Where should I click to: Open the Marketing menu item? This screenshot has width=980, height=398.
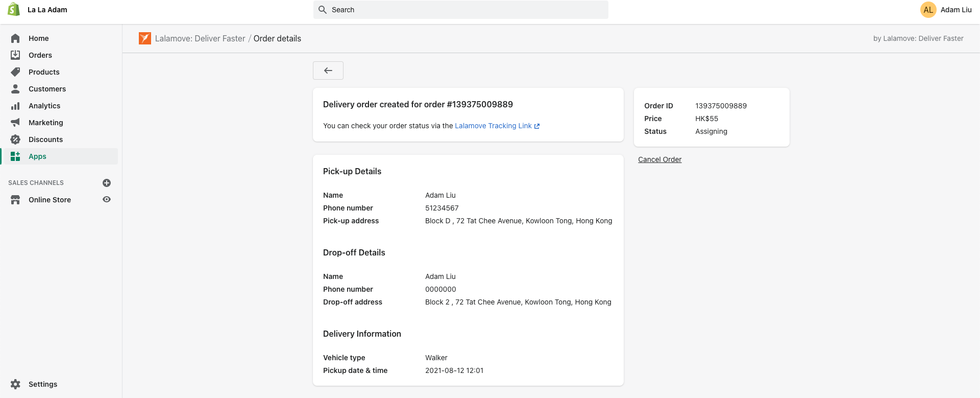(59, 123)
